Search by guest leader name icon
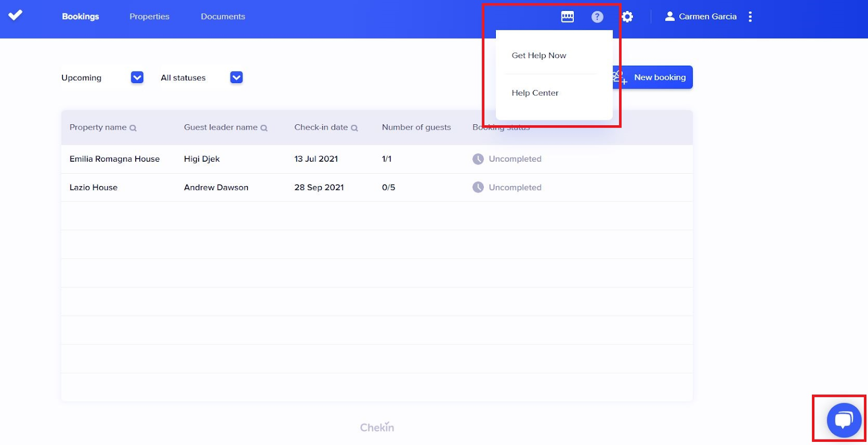 point(264,128)
